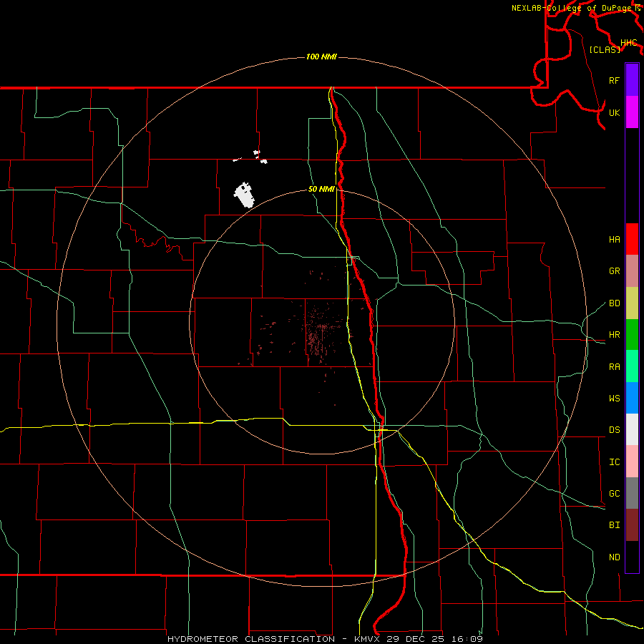The height and width of the screenshot is (644, 644).
Task: Click the BD yellow legend swatch
Action: point(632,303)
